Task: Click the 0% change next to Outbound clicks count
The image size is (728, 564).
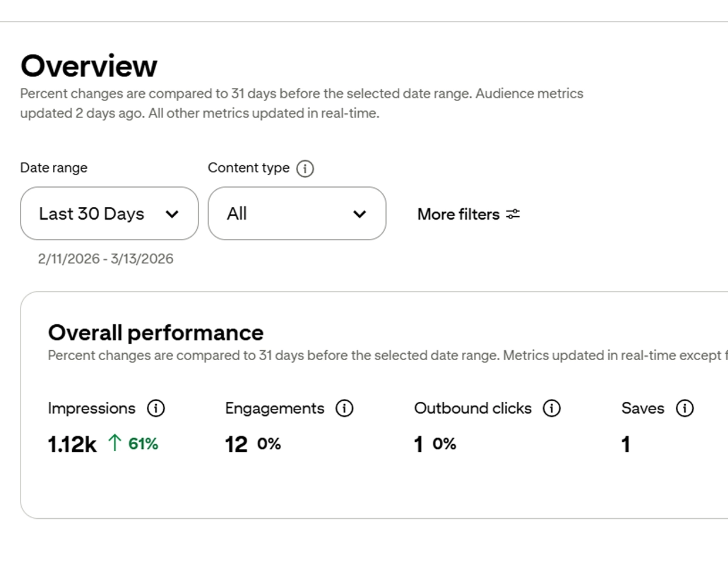Action: click(x=444, y=444)
